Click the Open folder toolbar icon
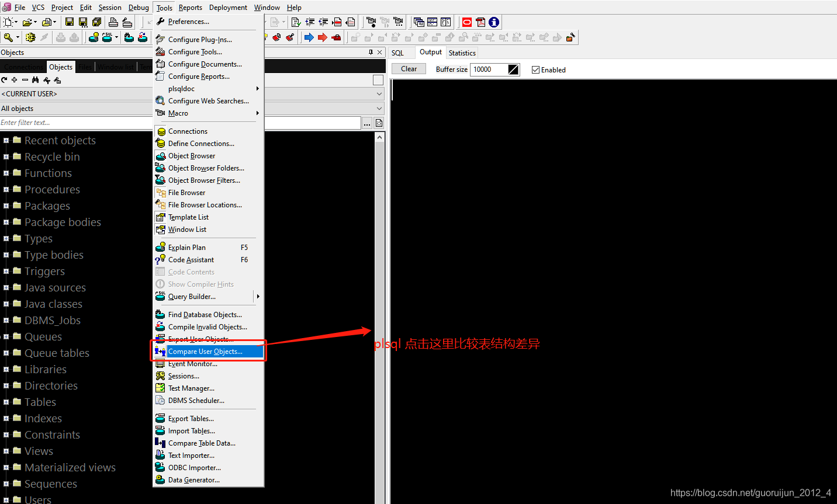 27,22
